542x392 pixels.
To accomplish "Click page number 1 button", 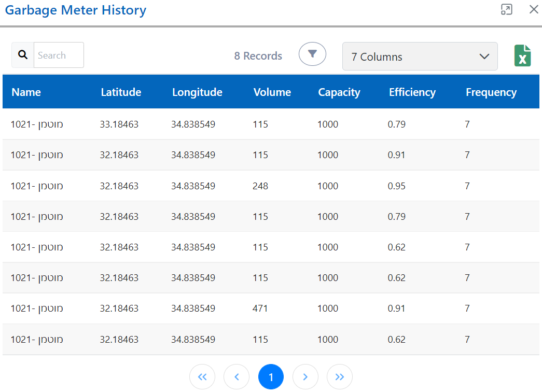I will (x=271, y=376).
